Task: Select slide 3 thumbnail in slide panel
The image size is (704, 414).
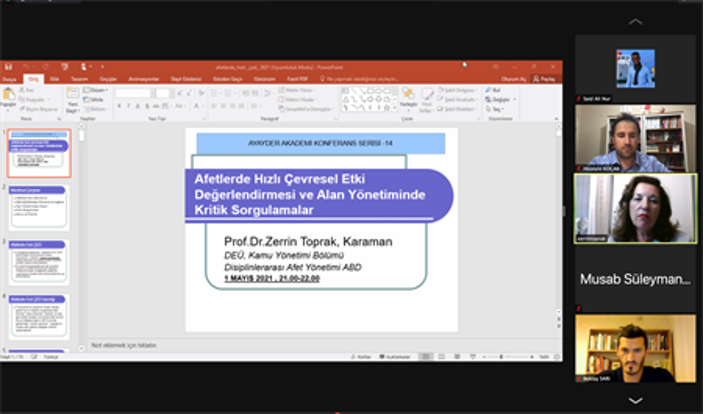Action: point(39,262)
